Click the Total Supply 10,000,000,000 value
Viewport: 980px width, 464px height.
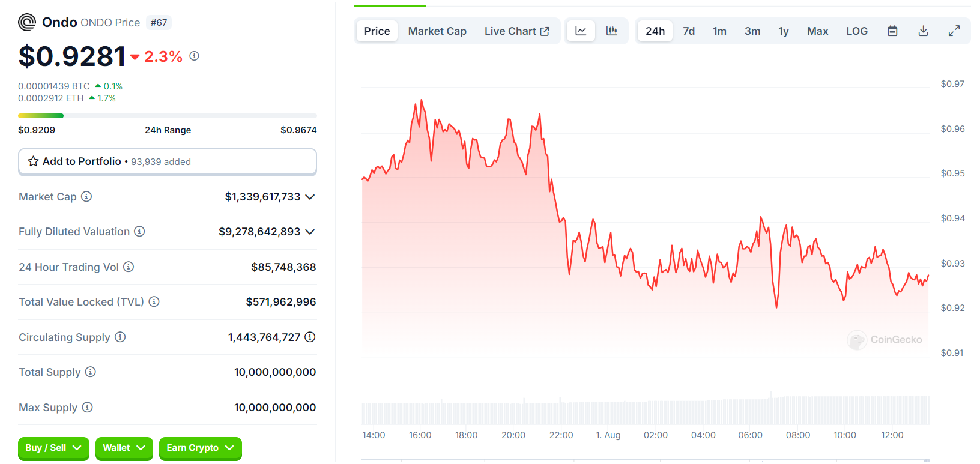coord(275,372)
